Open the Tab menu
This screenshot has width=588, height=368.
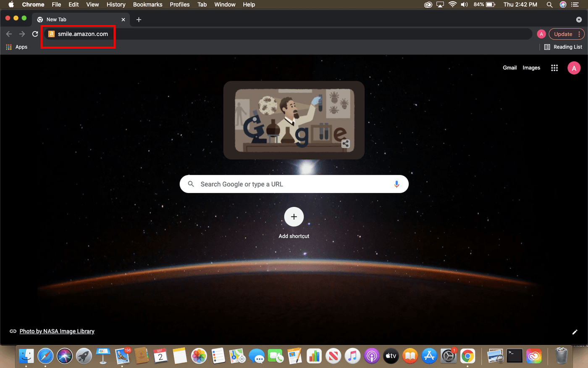(x=202, y=5)
